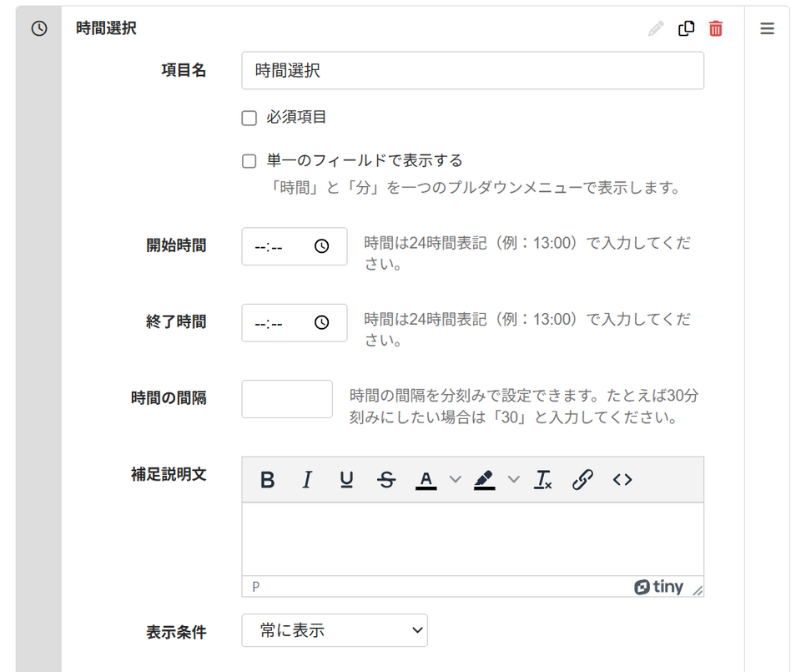This screenshot has width=801, height=672.
Task: Open the 表示条件 dropdown
Action: [x=335, y=630]
